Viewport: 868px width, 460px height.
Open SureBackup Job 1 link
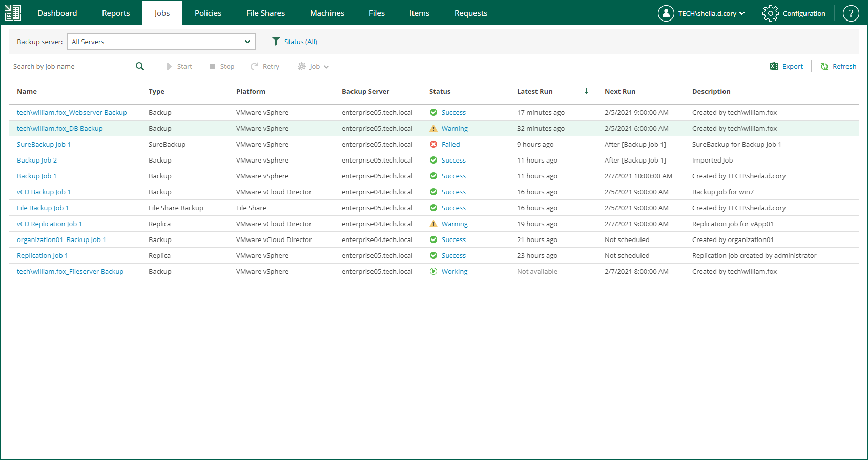click(x=44, y=144)
